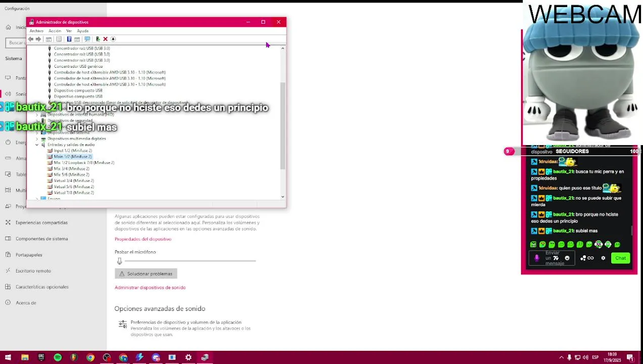Screen dimensions: 643x364
Task: Open the Acción menu
Action: [x=55, y=31]
